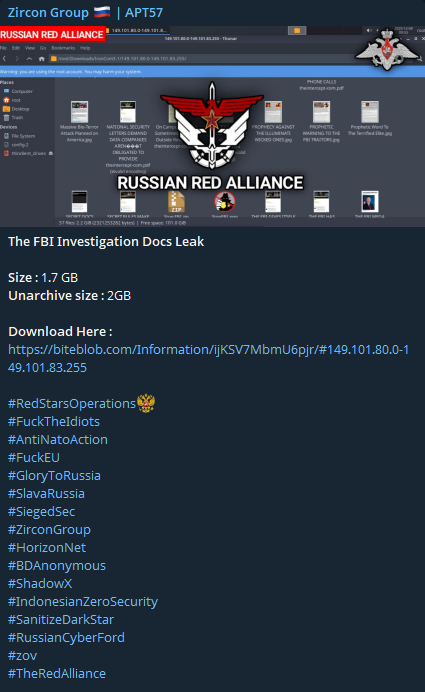The height and width of the screenshot is (692, 425).
Task: Select the #SiegedSec hashtag
Action: coord(41,511)
